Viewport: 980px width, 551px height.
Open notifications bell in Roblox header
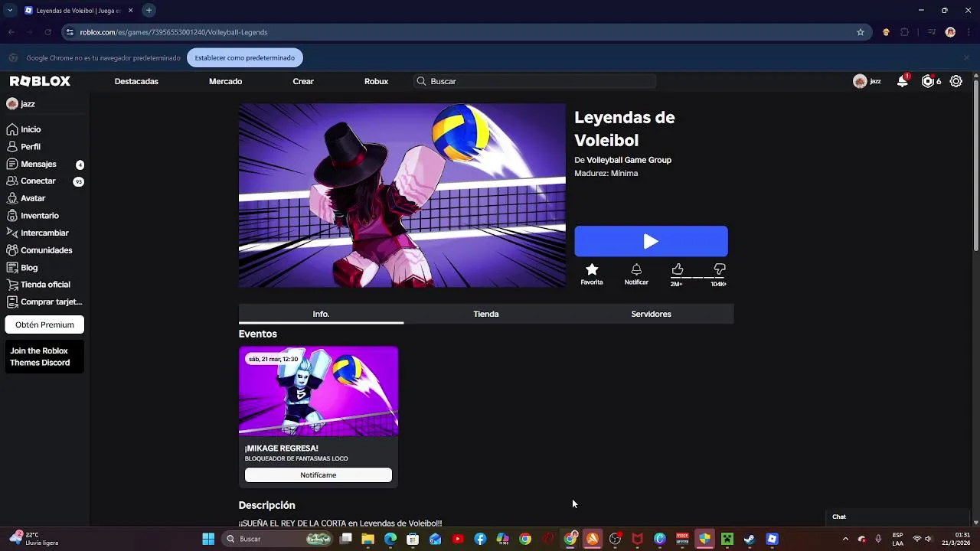click(903, 81)
